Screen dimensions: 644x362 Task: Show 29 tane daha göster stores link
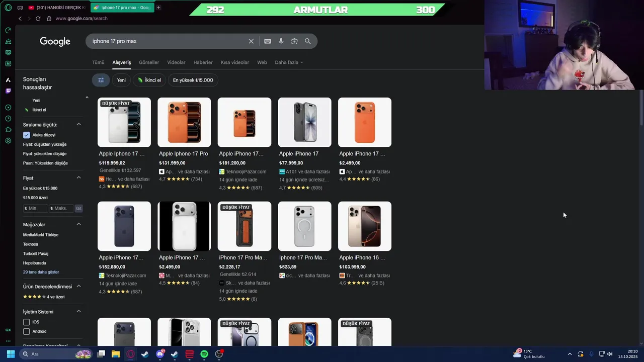pyautogui.click(x=41, y=272)
